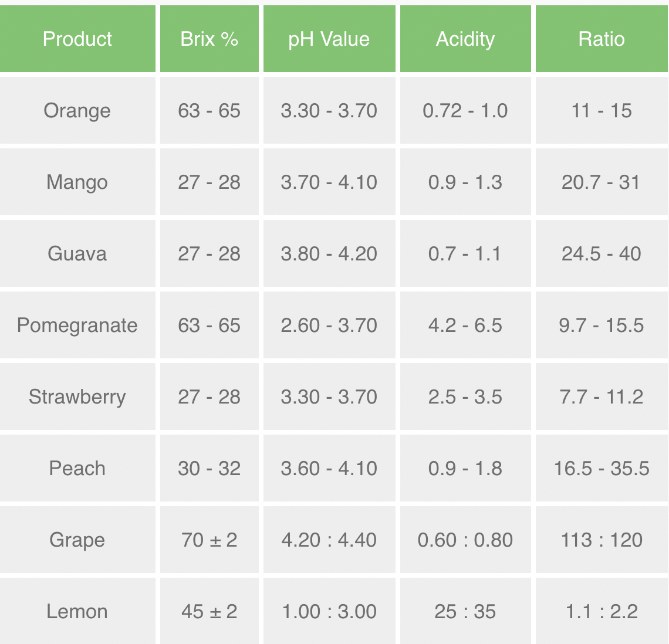Click the Lemon product cell
This screenshot has width=669, height=644.
point(77,611)
